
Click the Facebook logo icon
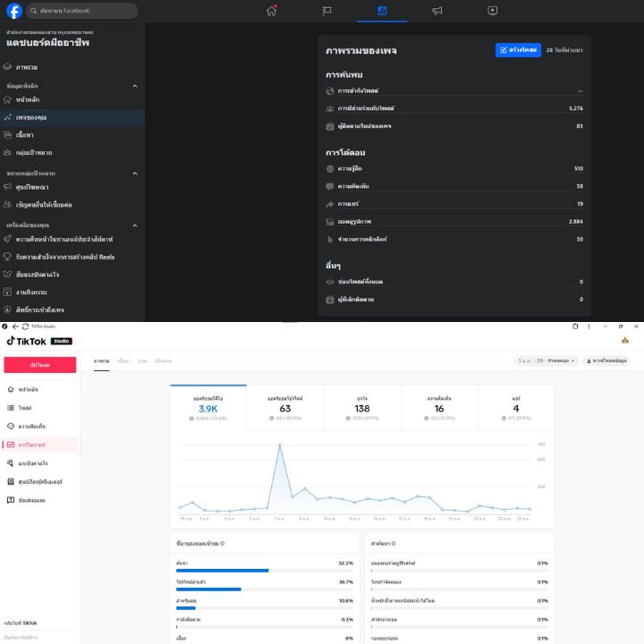(14, 11)
